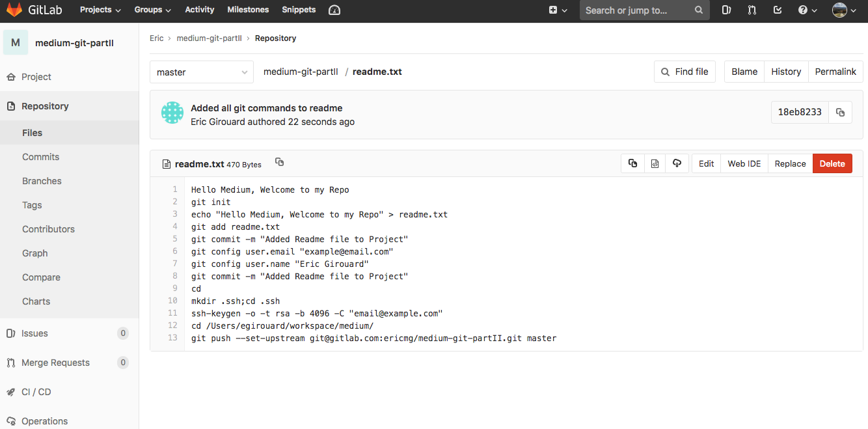The image size is (868, 429).
Task: Copy file path icon beside readme.txt
Action: point(279,162)
